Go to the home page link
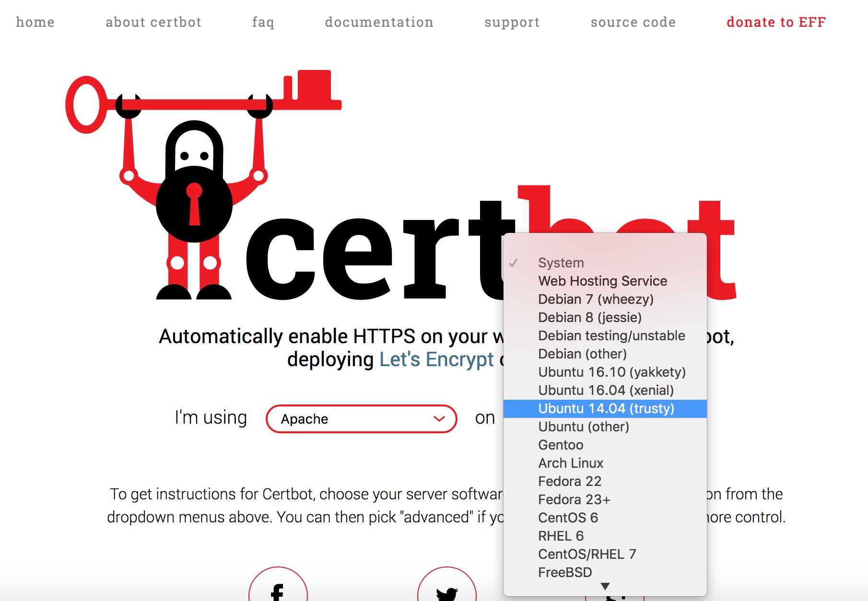The image size is (868, 601). [35, 22]
